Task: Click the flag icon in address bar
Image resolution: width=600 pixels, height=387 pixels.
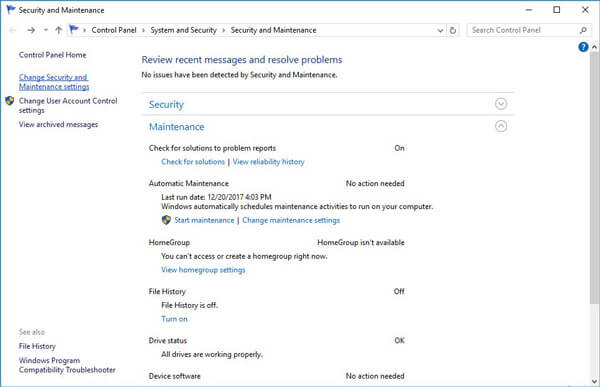Action: [x=74, y=29]
